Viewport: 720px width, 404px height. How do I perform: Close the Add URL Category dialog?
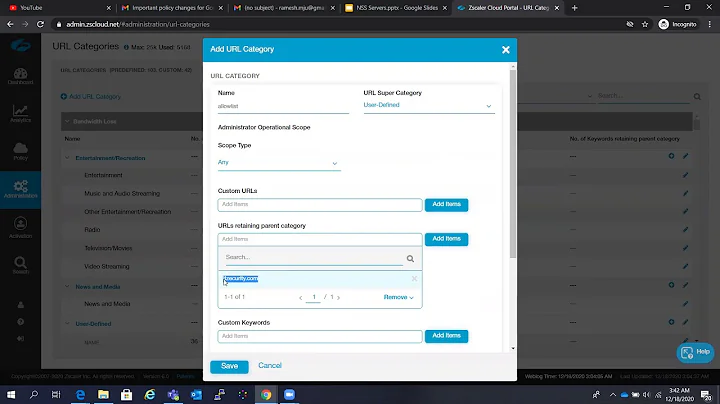[506, 50]
